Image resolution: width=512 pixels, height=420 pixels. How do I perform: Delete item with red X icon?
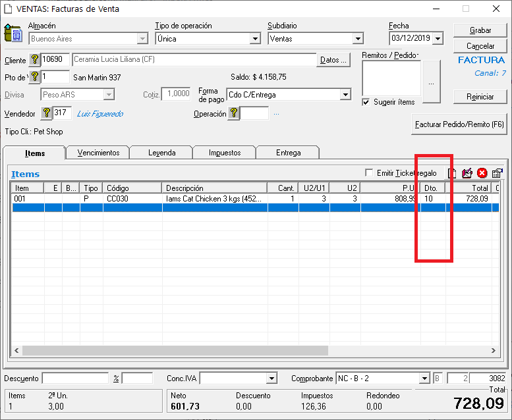point(482,173)
